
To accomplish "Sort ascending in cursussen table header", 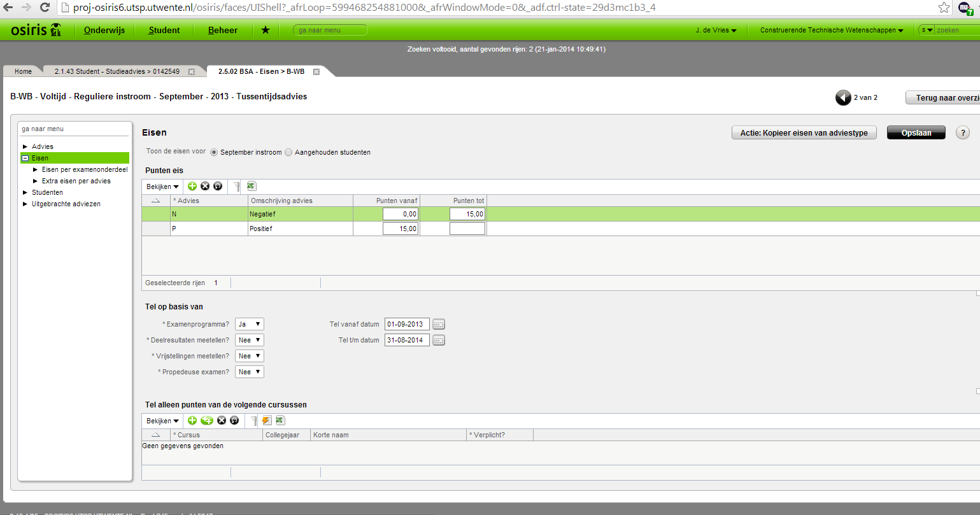I will pyautogui.click(x=155, y=435).
